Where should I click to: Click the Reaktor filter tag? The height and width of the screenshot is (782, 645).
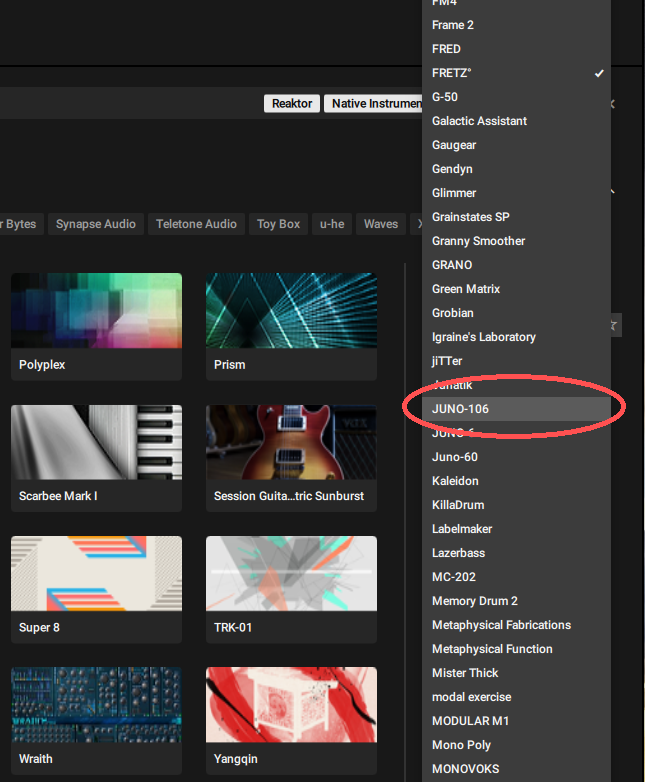pos(292,103)
